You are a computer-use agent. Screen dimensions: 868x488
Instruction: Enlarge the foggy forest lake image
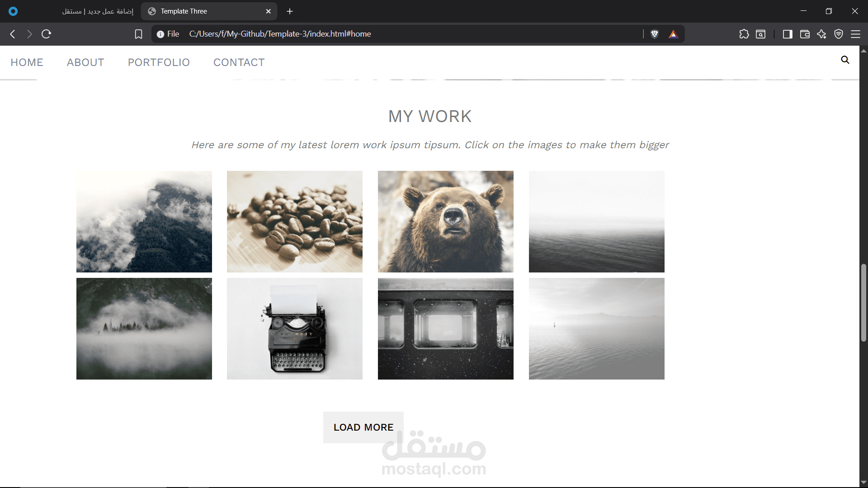click(144, 328)
